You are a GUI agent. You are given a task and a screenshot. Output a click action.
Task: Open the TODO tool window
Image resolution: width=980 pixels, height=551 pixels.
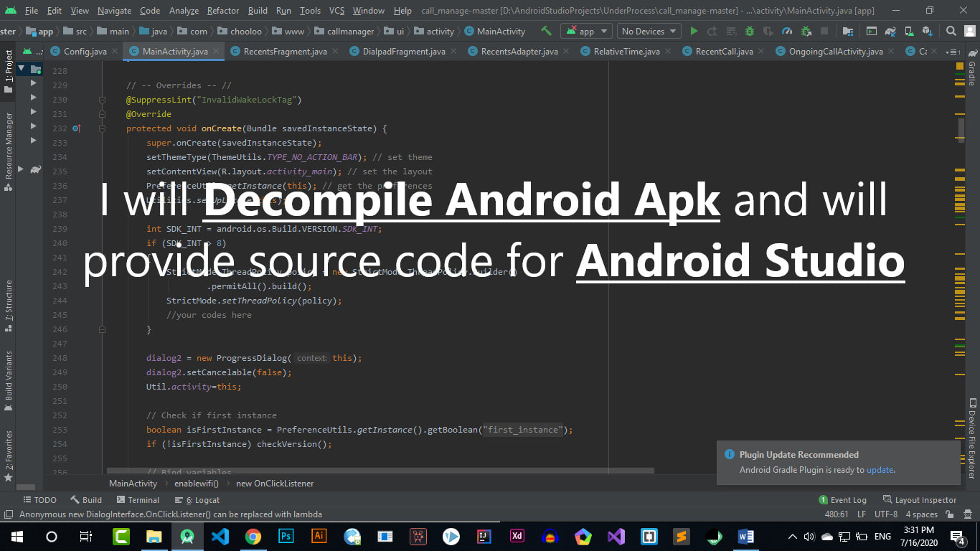pos(40,500)
